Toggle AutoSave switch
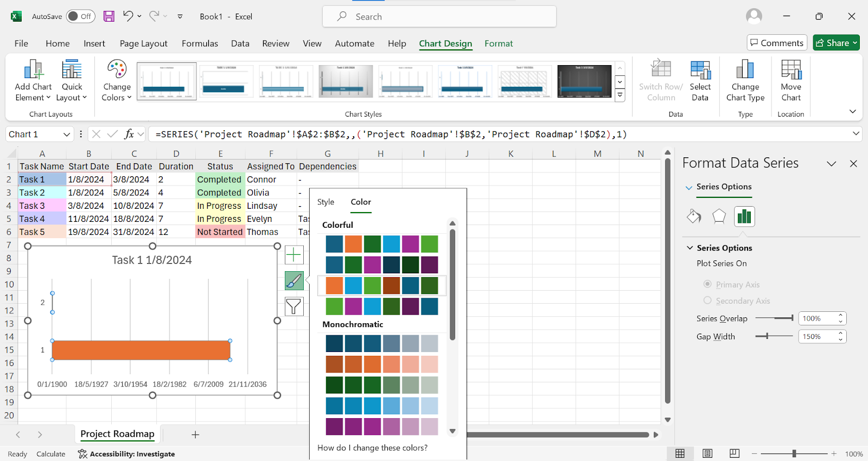Viewport: 868px width, 461px height. [81, 16]
